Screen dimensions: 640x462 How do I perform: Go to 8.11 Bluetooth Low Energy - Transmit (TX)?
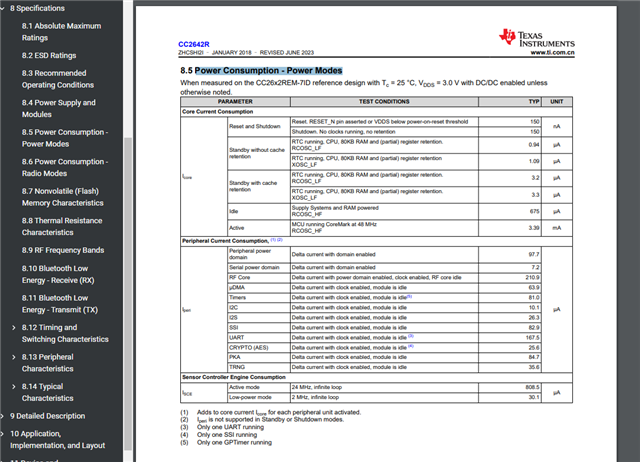point(60,304)
